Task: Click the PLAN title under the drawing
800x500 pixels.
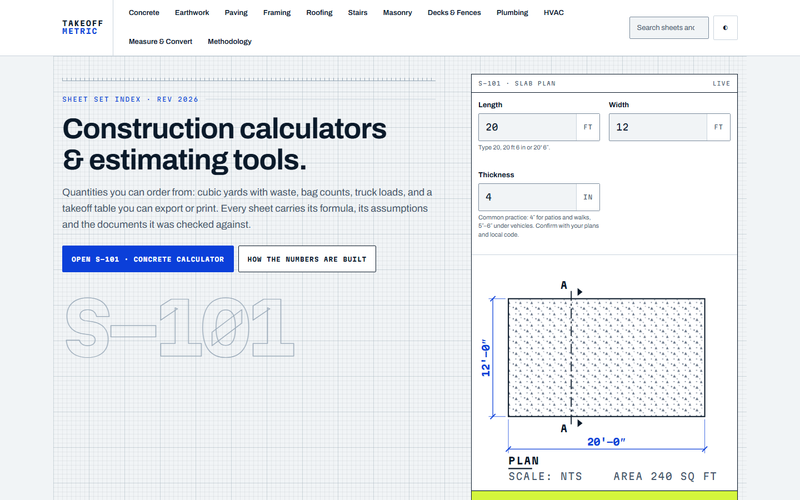Action: 523,461
